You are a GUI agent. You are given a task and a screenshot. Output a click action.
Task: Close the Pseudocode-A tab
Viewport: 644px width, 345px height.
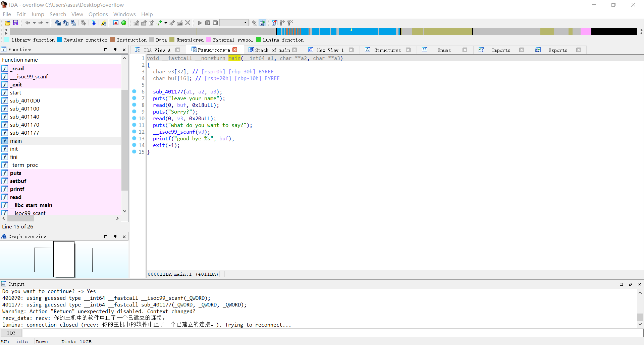(x=235, y=50)
